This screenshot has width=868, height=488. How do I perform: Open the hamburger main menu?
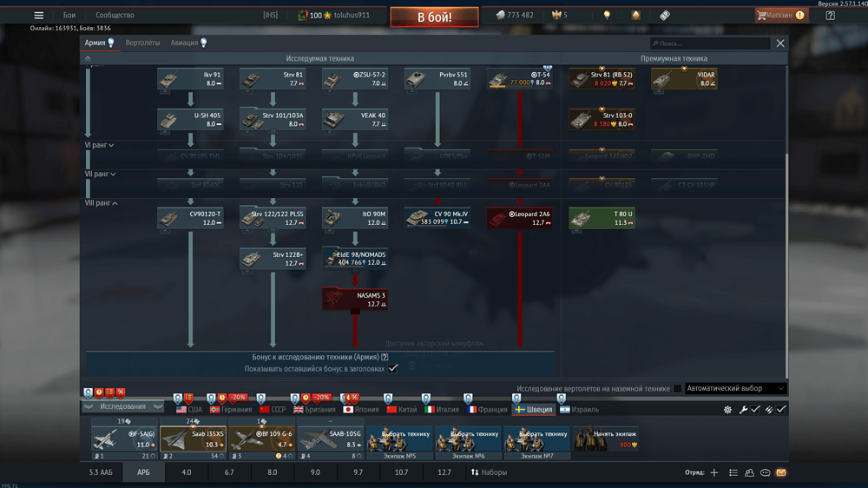38,16
